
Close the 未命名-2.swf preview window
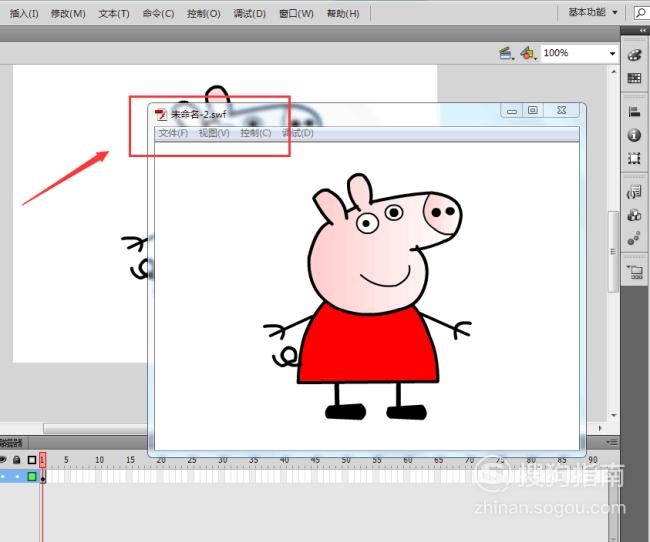562,110
